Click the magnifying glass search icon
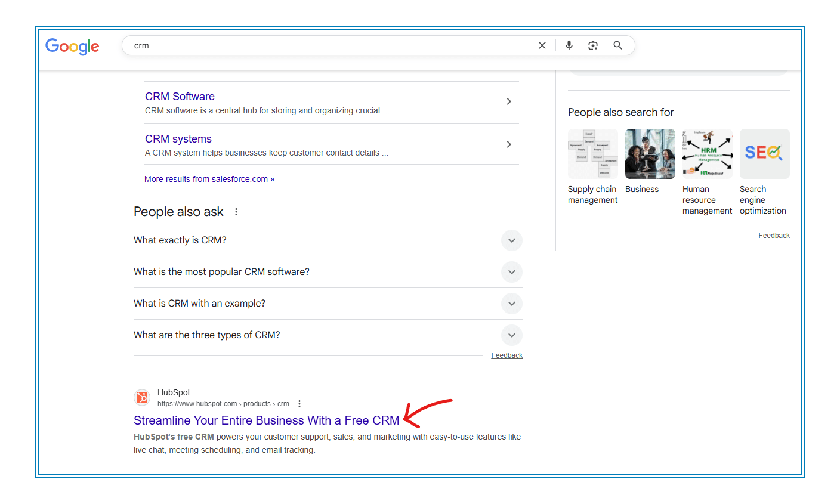The image size is (840, 504). pos(618,45)
